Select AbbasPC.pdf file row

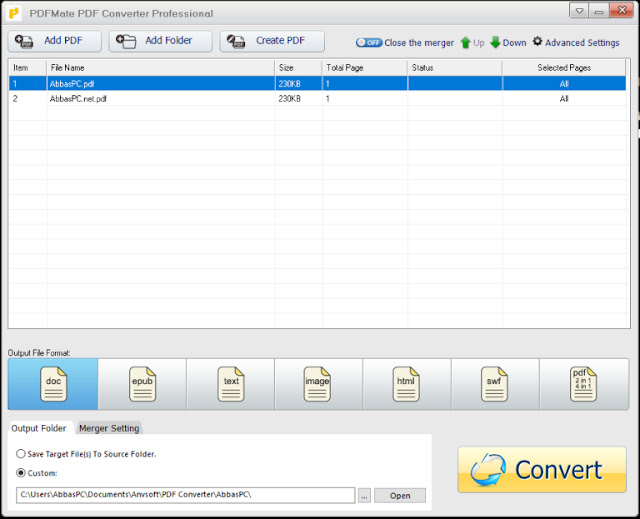tap(318, 84)
